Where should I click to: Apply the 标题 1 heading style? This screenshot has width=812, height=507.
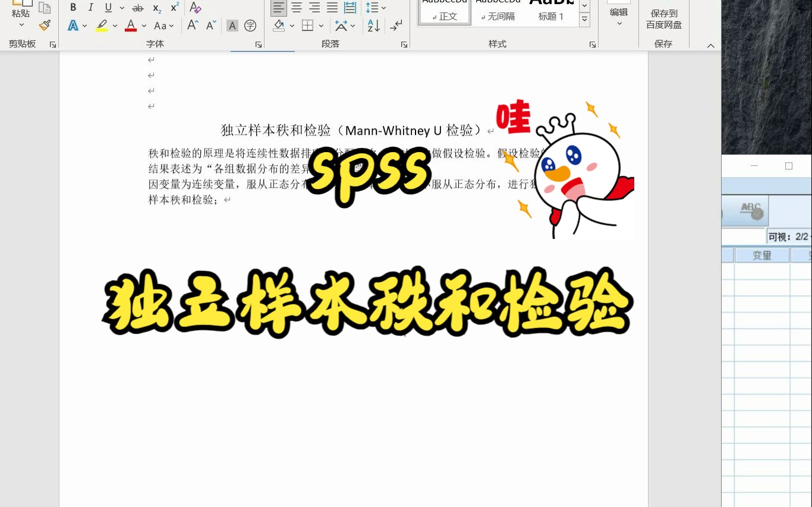[550, 12]
